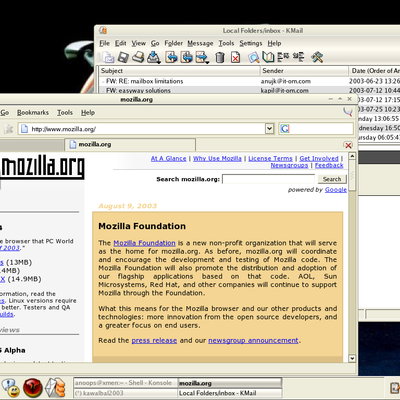Click the Reply to All icon in KMail
Viewport: 400px width, 400px height.
click(187, 57)
